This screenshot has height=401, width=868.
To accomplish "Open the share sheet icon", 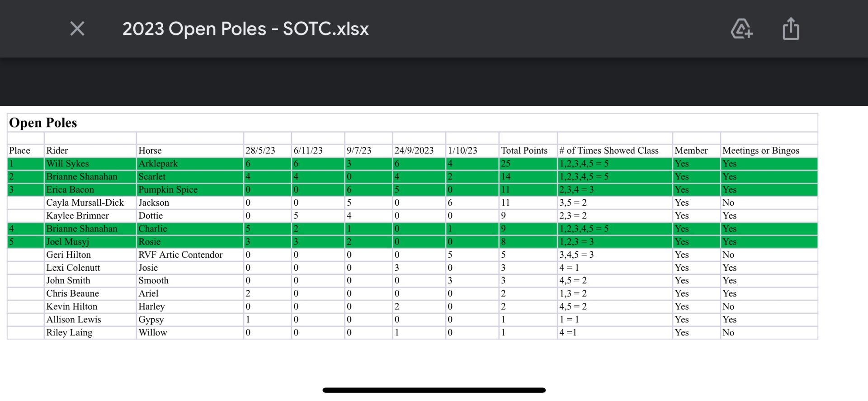I will pos(791,29).
